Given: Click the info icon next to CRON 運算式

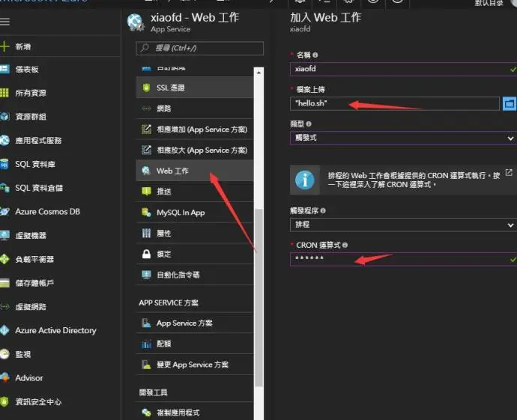Looking at the screenshot, I should 345,245.
